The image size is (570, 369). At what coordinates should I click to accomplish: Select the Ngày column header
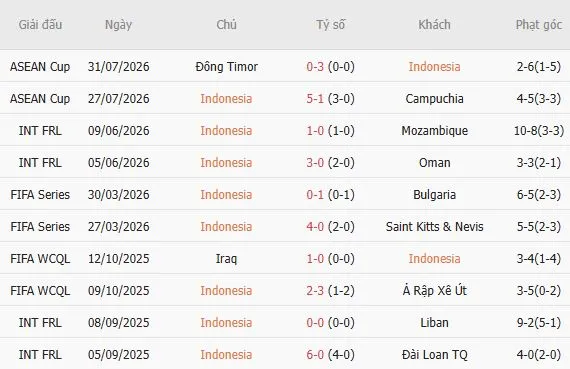tap(119, 25)
